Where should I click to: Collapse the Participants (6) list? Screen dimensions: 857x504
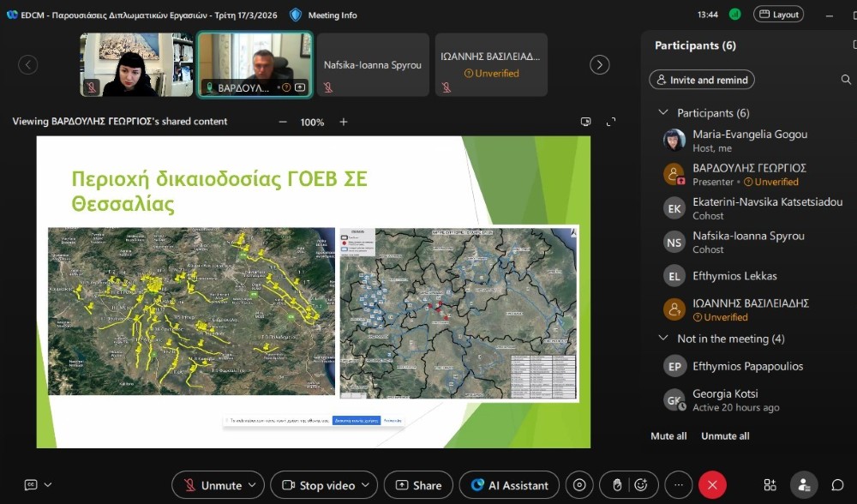click(x=662, y=113)
